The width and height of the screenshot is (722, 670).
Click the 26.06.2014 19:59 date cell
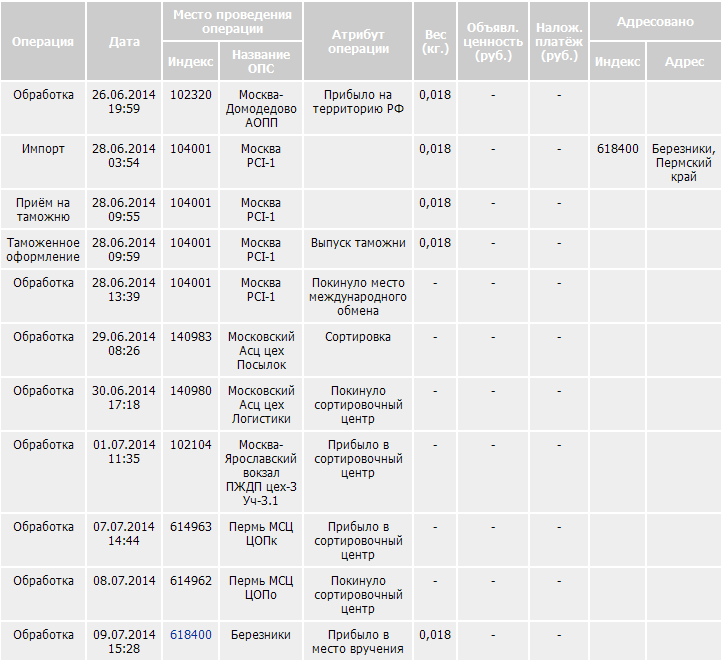[124, 102]
